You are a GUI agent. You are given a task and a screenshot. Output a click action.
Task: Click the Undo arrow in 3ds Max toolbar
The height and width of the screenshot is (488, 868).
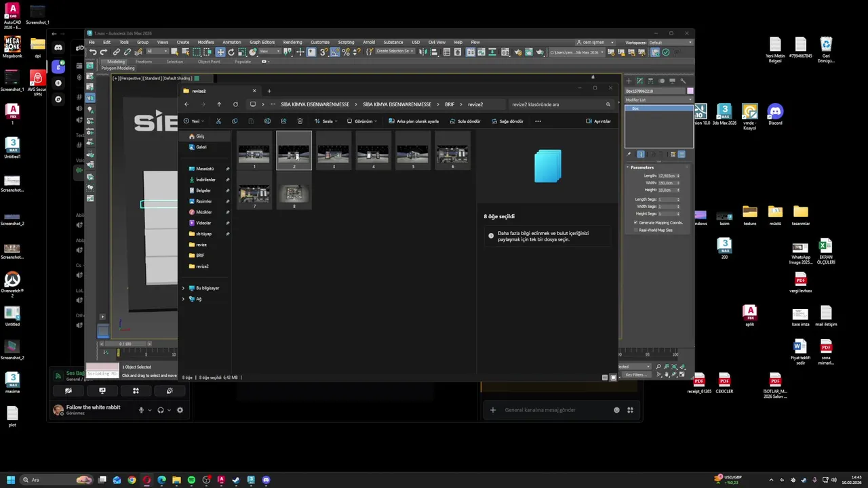(93, 52)
